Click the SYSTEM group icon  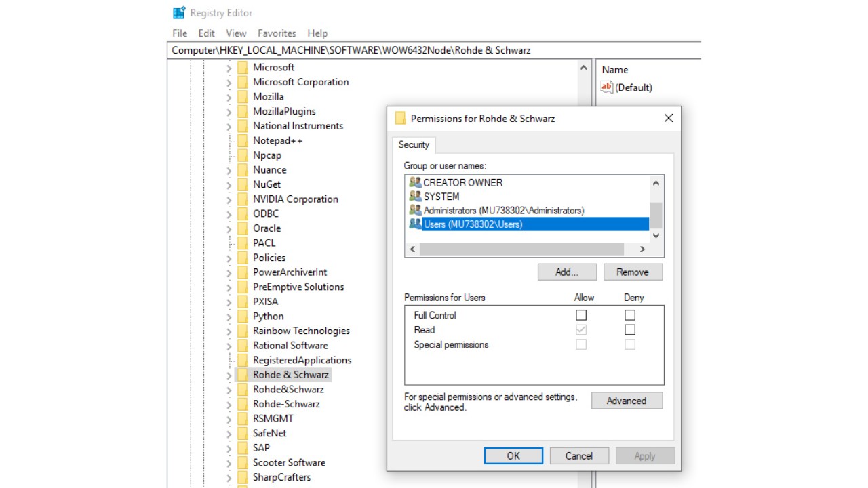[x=415, y=197]
